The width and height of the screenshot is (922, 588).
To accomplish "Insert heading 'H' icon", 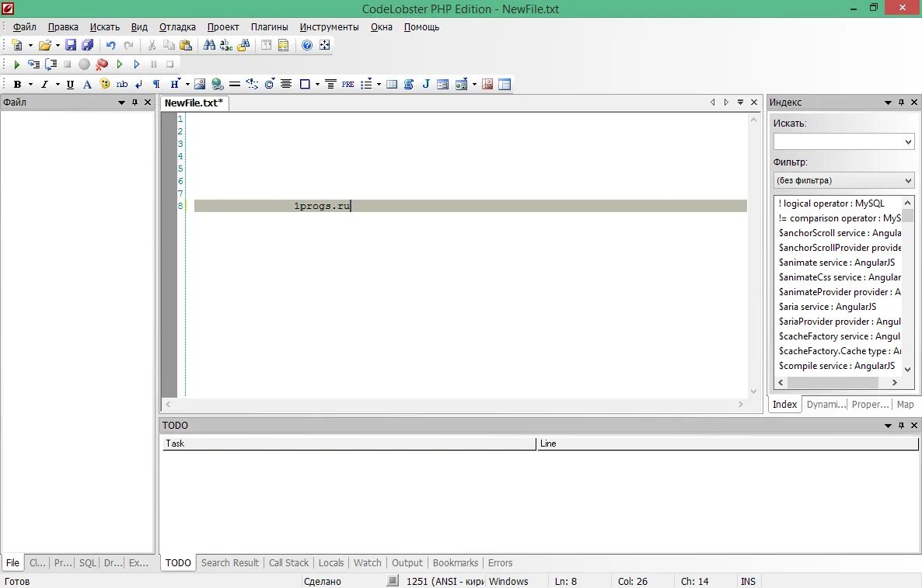I will (175, 85).
